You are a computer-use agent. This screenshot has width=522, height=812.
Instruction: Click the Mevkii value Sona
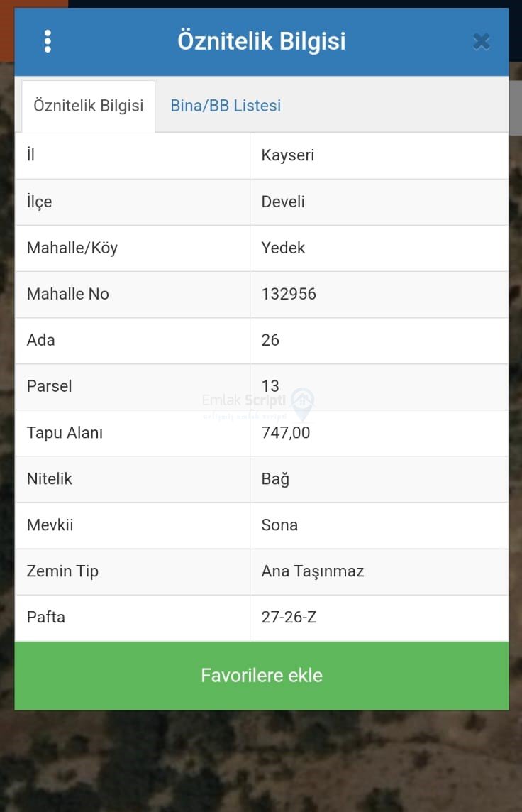point(279,525)
